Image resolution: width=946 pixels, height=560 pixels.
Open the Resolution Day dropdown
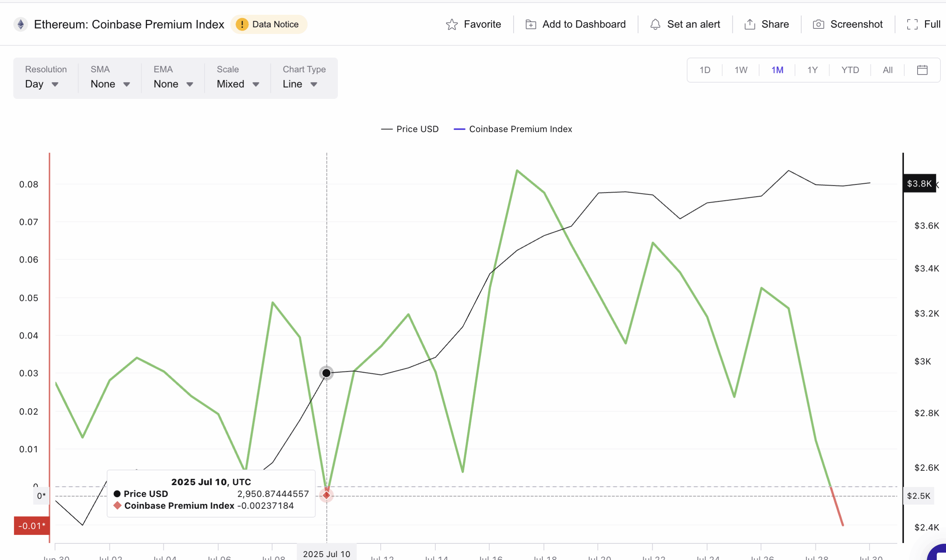(x=41, y=84)
